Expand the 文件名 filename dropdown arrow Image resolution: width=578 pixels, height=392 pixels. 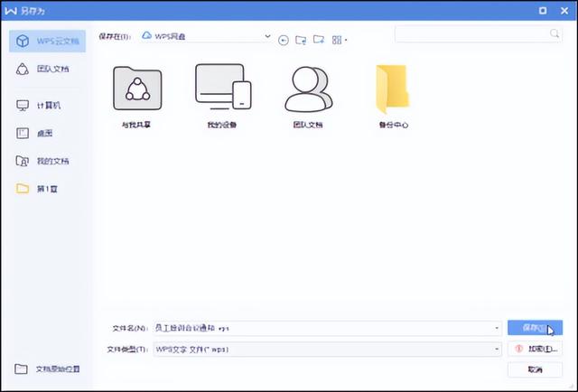click(x=497, y=328)
